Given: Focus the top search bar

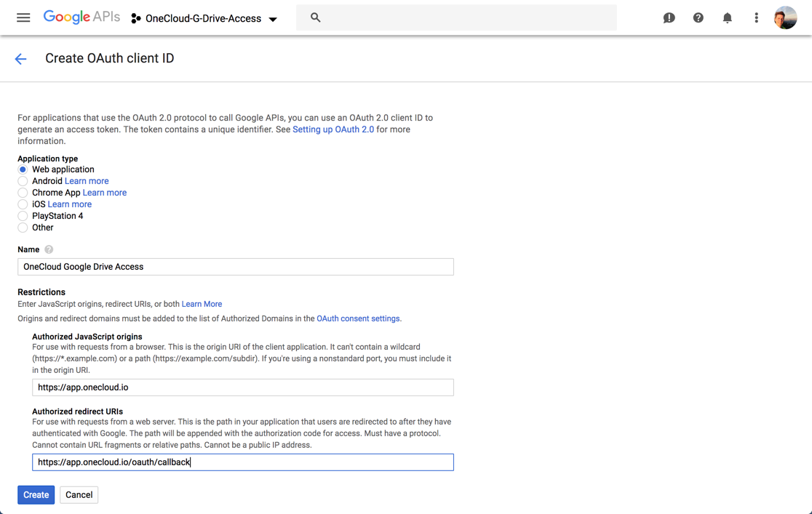Looking at the screenshot, I should tap(456, 17).
